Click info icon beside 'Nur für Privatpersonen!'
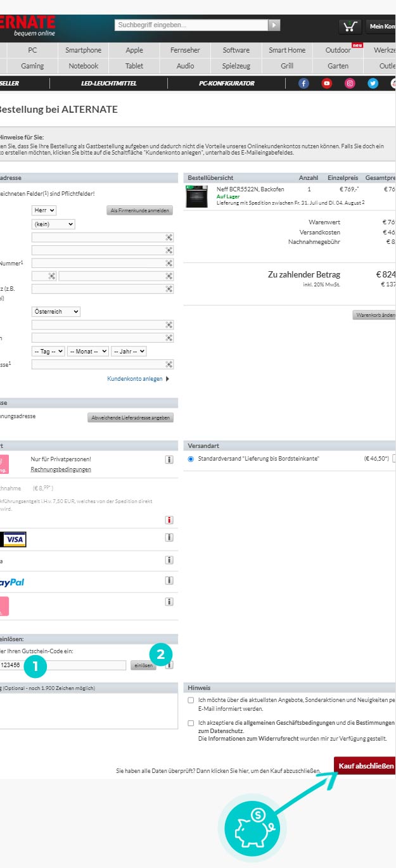The height and width of the screenshot is (868, 396). [169, 460]
